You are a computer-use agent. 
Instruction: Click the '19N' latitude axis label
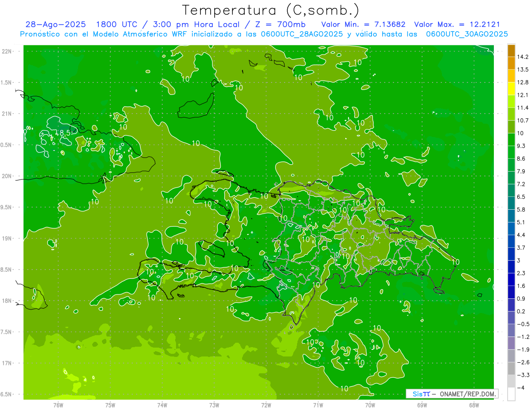[6, 239]
